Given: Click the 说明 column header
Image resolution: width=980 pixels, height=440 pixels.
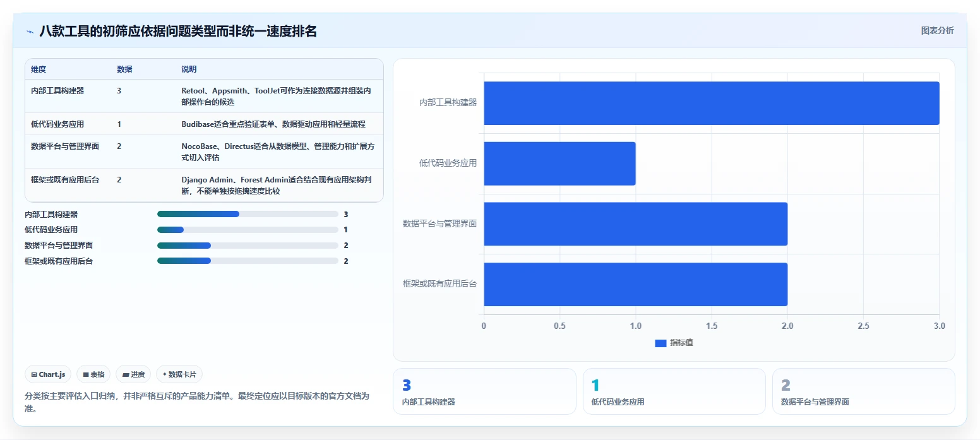Looking at the screenshot, I should (x=189, y=69).
